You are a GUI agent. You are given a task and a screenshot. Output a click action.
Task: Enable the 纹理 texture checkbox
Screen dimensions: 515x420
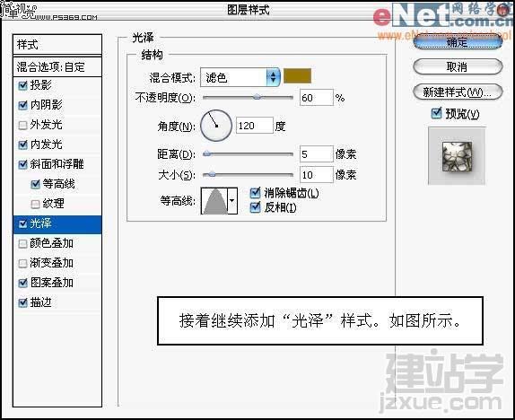tap(35, 204)
